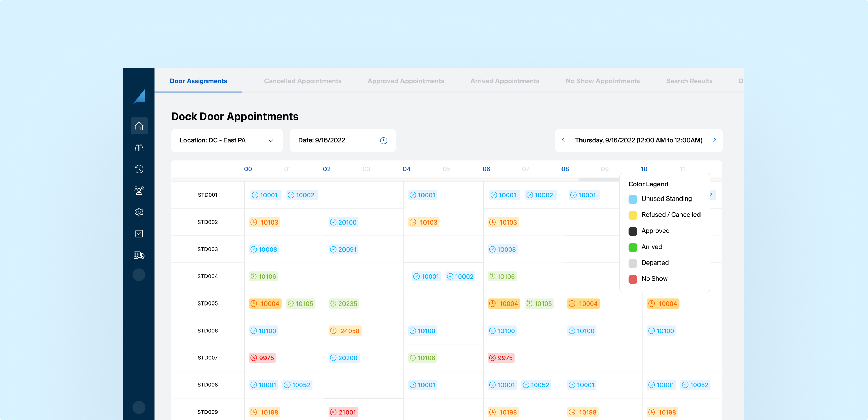Image resolution: width=868 pixels, height=420 pixels.
Task: Click the no-show X icon on appointment 9975
Action: tap(254, 358)
